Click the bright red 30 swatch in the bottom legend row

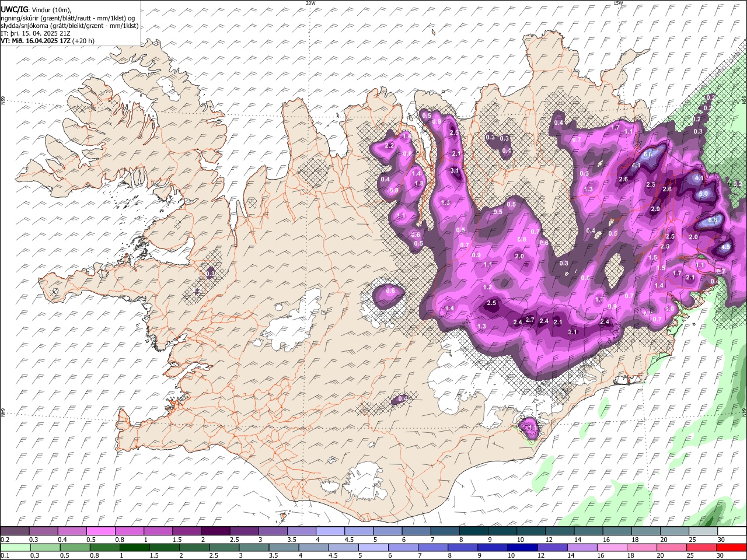pyautogui.click(x=732, y=547)
